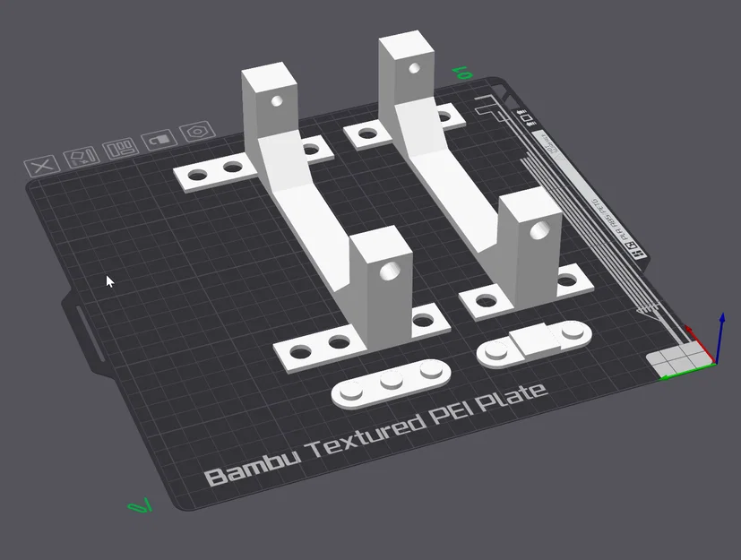
Task: Select the green 01 plate number label
Action: pos(461,72)
